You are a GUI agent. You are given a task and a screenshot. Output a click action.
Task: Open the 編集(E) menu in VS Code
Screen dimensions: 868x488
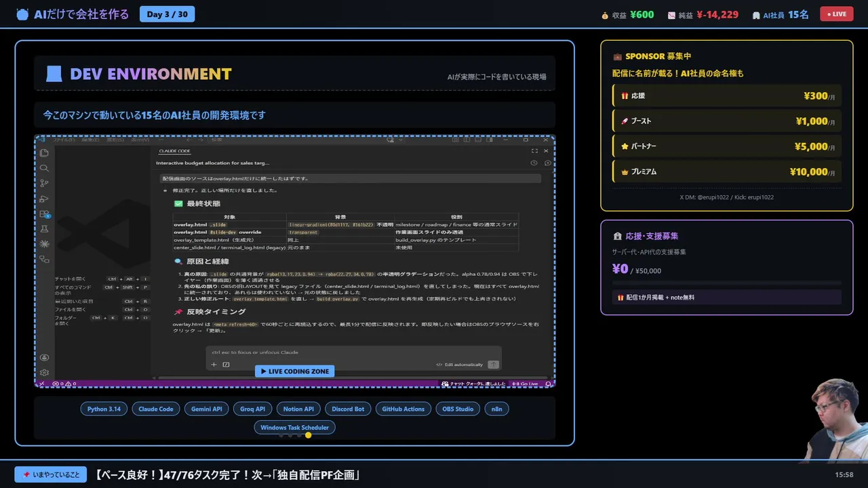(x=91, y=140)
